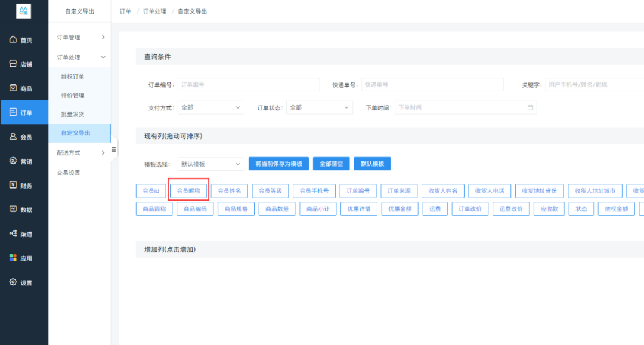Viewport: 644px width, 345px height.
Task: Click 订单 breadcrumb link
Action: pos(125,11)
